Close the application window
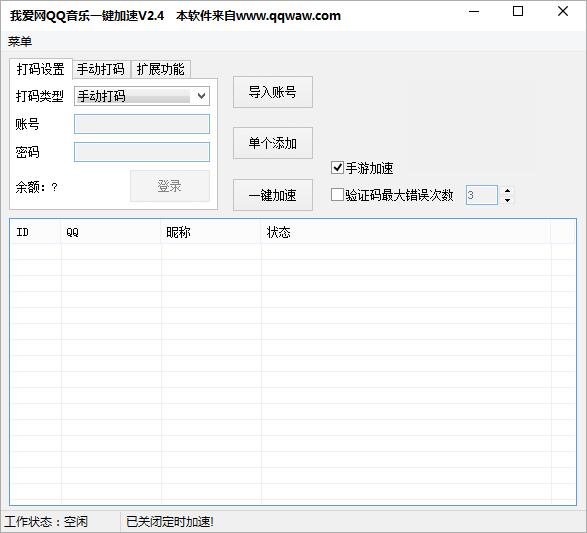The image size is (587, 533). pyautogui.click(x=563, y=12)
